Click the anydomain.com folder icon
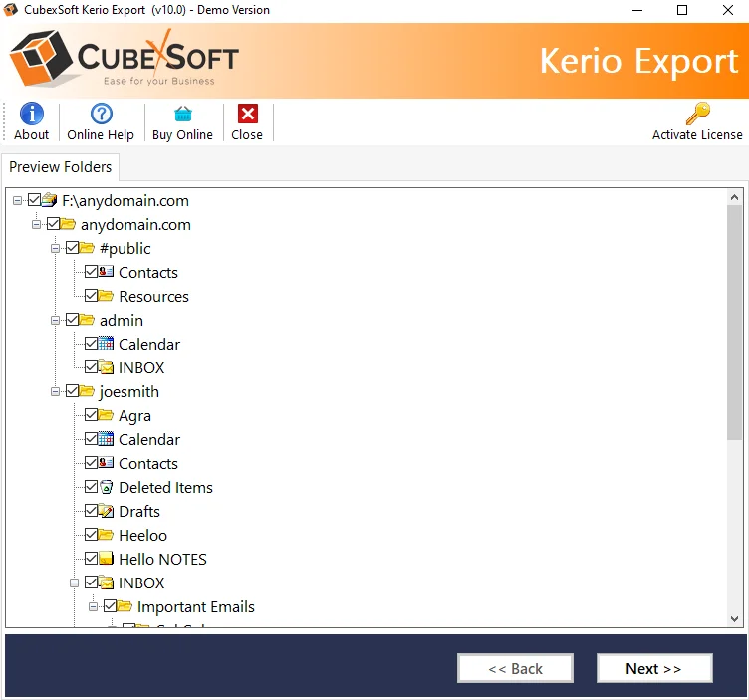Viewport: 749px width, 700px height. click(x=68, y=223)
